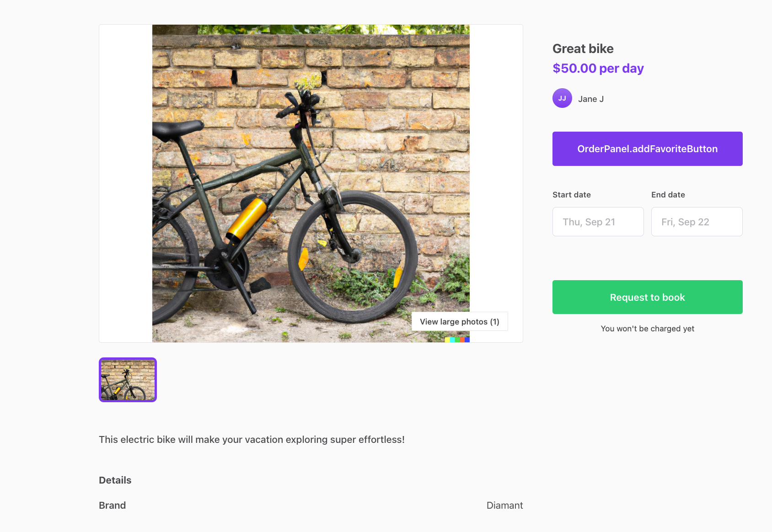The image size is (772, 532).
Task: Click the JJ avatar icon
Action: click(x=562, y=98)
